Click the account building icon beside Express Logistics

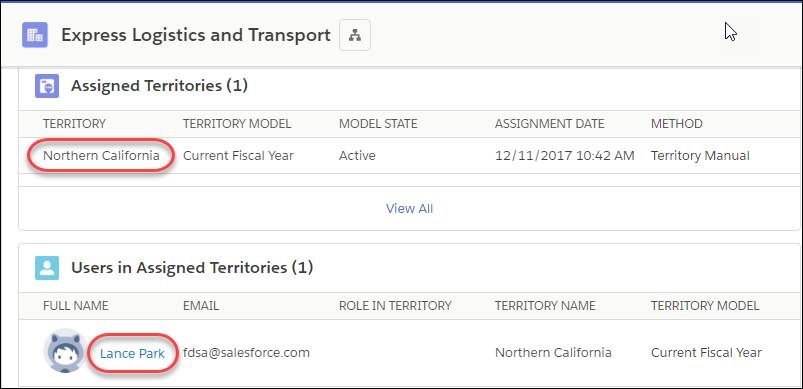35,35
